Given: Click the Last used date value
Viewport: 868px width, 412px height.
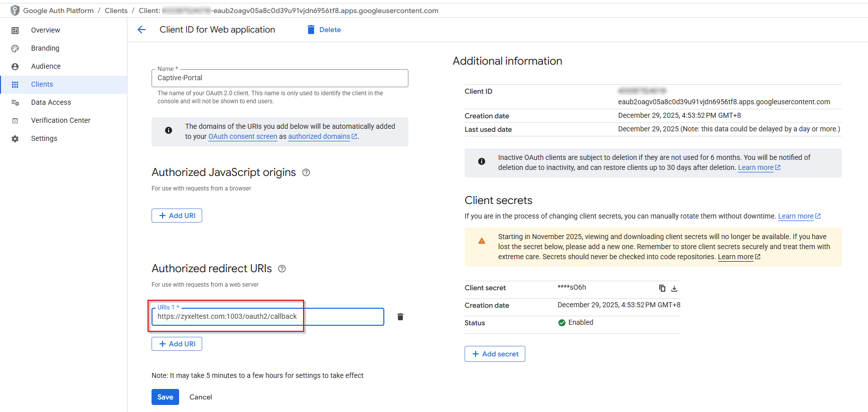Looking at the screenshot, I should tap(729, 129).
